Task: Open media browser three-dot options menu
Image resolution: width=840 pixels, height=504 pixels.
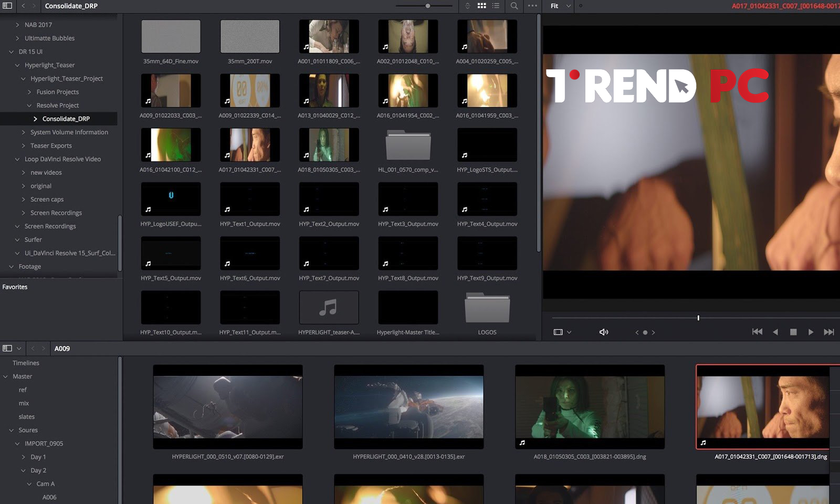Action: (532, 6)
